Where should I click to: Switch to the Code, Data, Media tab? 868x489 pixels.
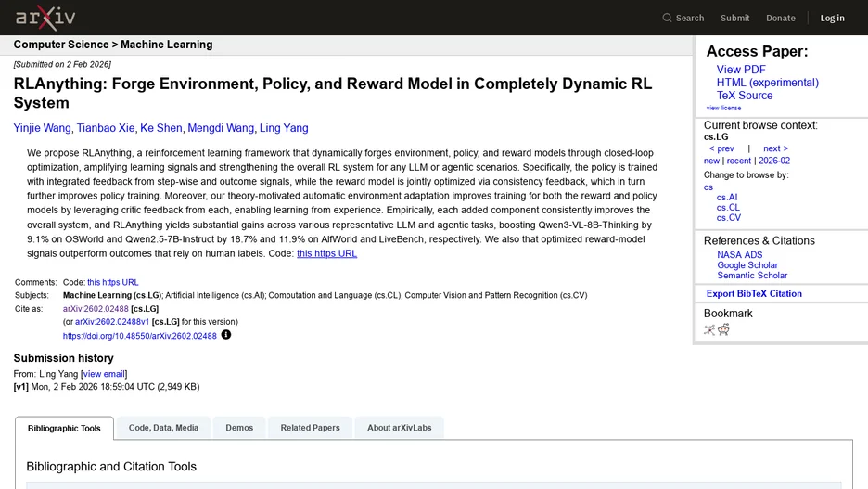(x=163, y=428)
